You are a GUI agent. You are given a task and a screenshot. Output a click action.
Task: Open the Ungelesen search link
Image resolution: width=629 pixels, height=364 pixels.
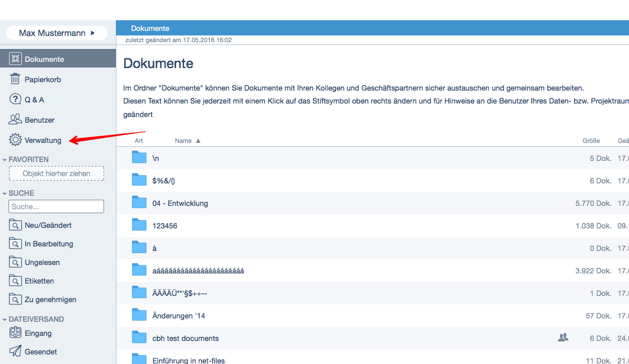click(42, 263)
